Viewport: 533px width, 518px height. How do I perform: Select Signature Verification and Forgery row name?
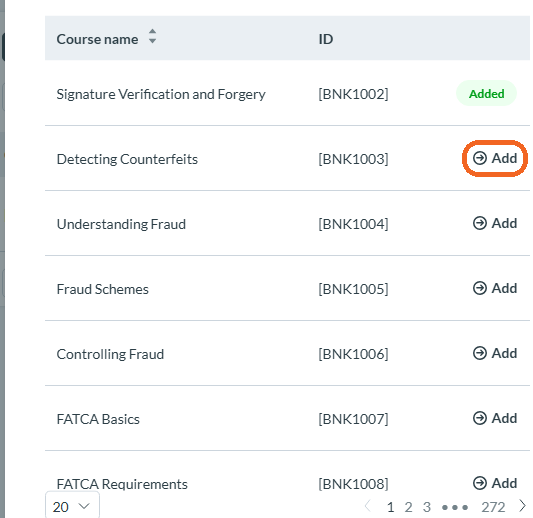click(161, 94)
